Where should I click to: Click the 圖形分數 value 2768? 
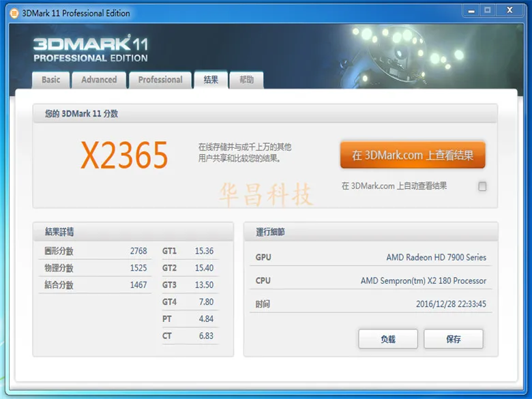tap(138, 251)
